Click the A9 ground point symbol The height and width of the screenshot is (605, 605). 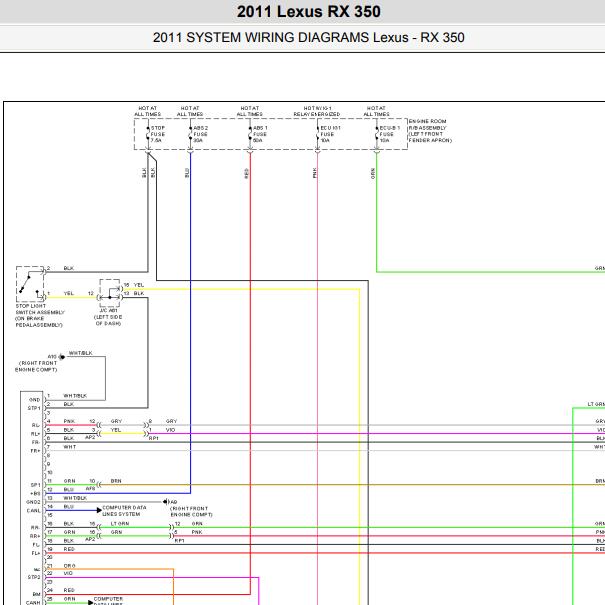166,502
